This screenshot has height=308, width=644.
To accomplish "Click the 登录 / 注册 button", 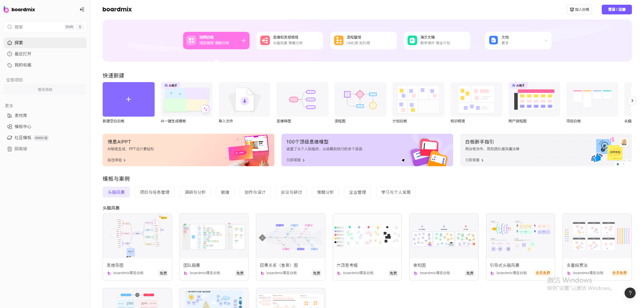I will [616, 9].
